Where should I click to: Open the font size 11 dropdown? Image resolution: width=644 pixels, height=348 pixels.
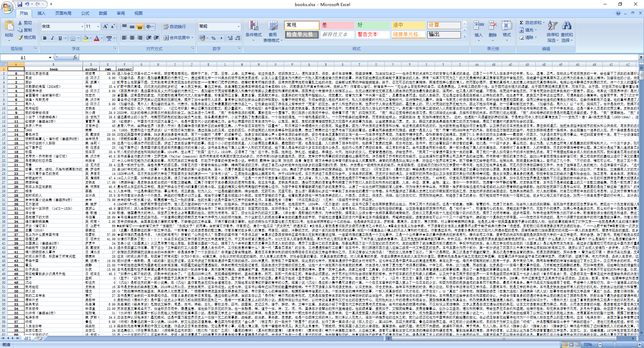click(98, 26)
